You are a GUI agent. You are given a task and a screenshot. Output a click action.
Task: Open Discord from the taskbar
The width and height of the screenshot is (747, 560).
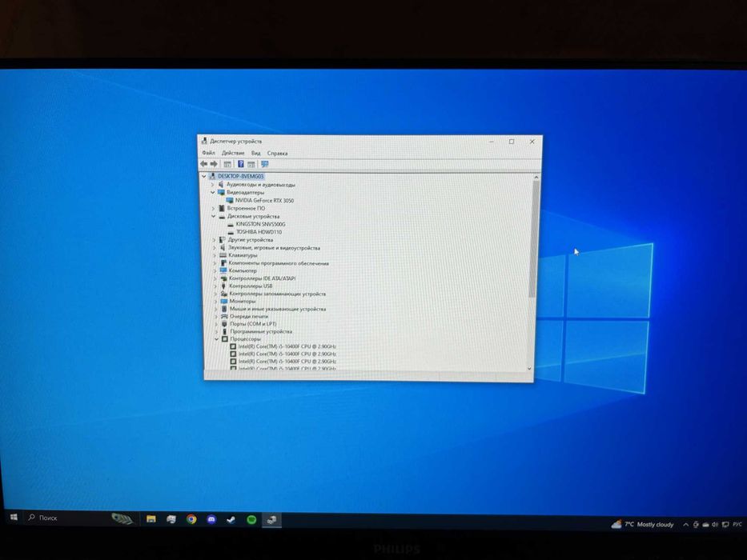(x=211, y=519)
